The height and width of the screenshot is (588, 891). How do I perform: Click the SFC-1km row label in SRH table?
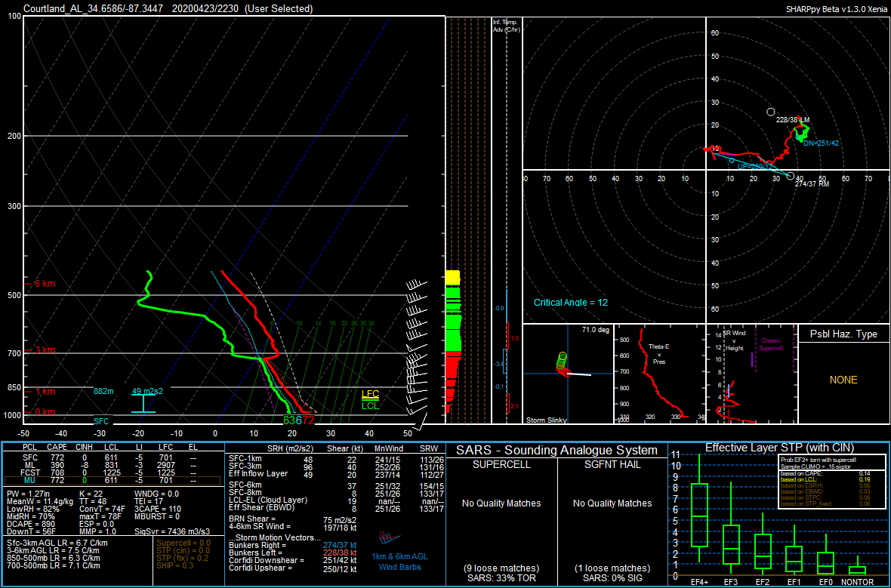click(x=245, y=458)
